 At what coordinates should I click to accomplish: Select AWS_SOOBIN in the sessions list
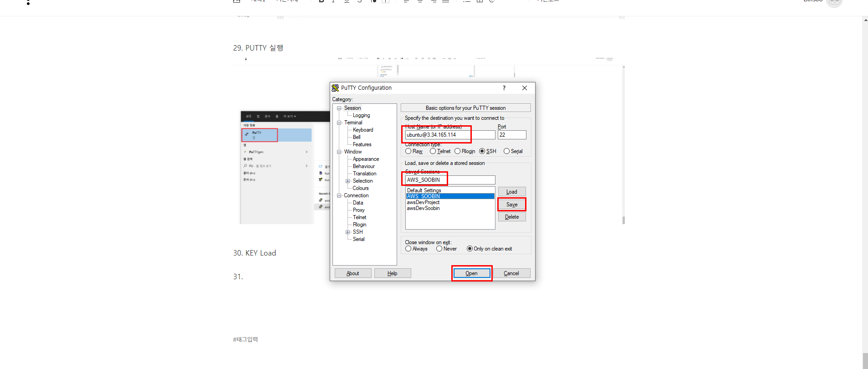(x=450, y=196)
